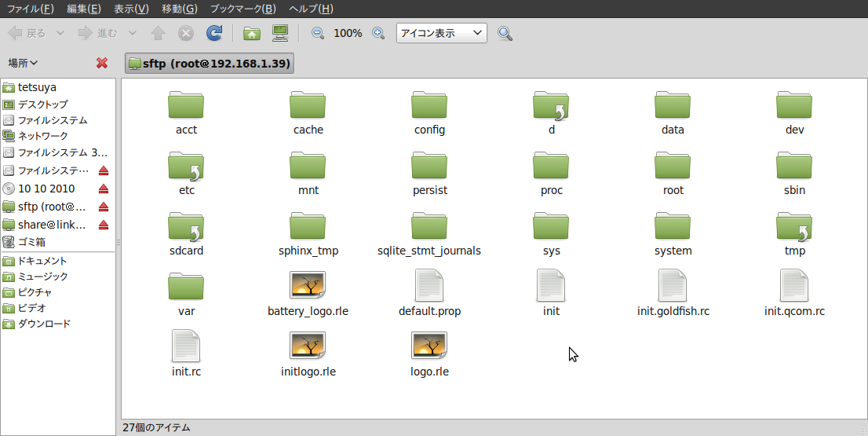868x436 pixels.
Task: Open the 表示(V) menu
Action: pos(131,9)
